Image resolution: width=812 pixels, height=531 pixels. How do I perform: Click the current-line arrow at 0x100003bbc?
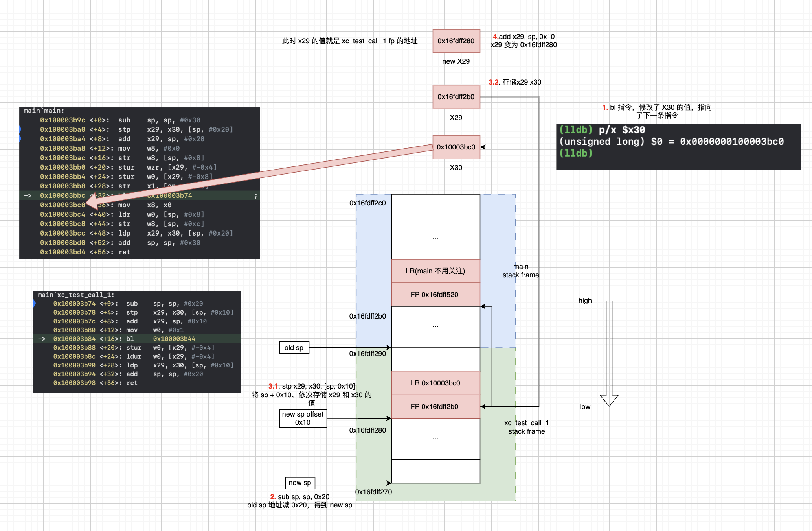click(28, 195)
